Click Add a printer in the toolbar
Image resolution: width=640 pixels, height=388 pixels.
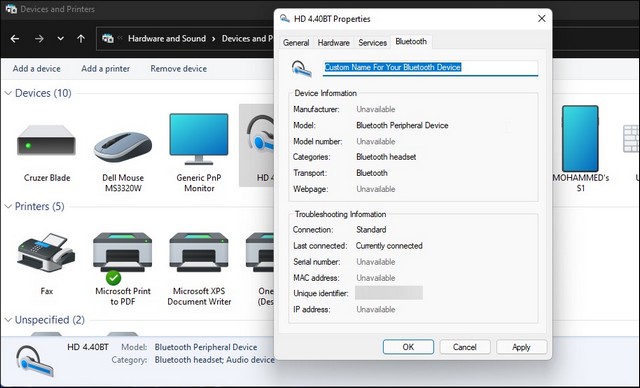tap(105, 69)
